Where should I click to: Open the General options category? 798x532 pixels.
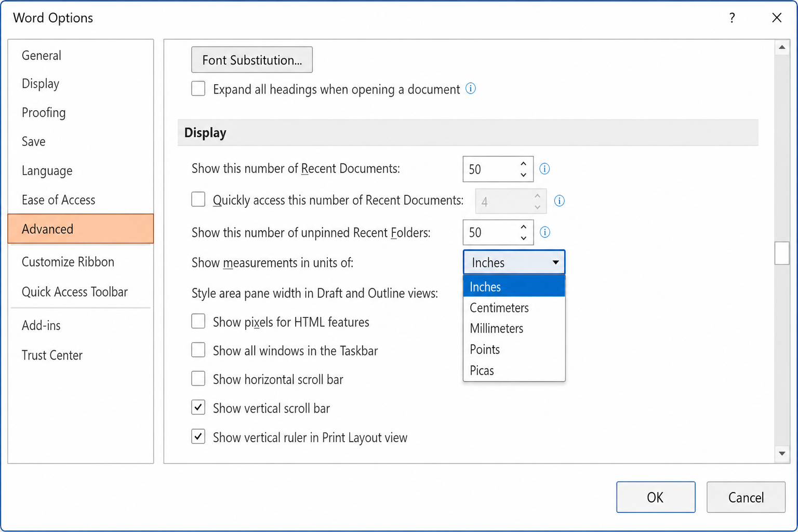pyautogui.click(x=81, y=56)
